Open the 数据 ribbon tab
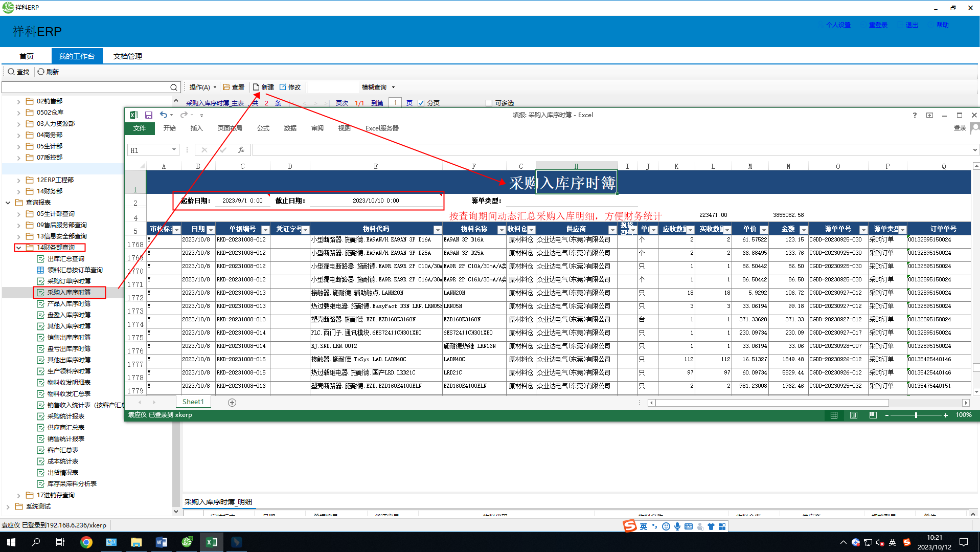 [x=290, y=128]
